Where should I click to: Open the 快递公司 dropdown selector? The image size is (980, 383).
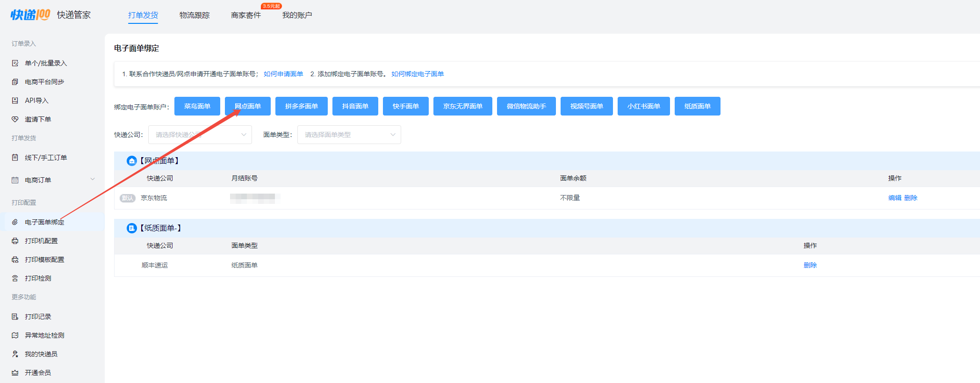coord(200,135)
